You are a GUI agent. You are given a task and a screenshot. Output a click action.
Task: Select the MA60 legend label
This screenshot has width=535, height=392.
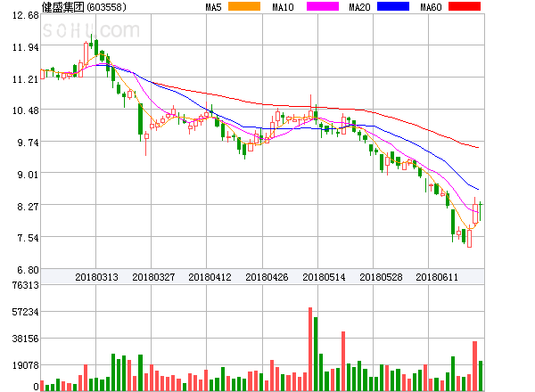pyautogui.click(x=432, y=7)
